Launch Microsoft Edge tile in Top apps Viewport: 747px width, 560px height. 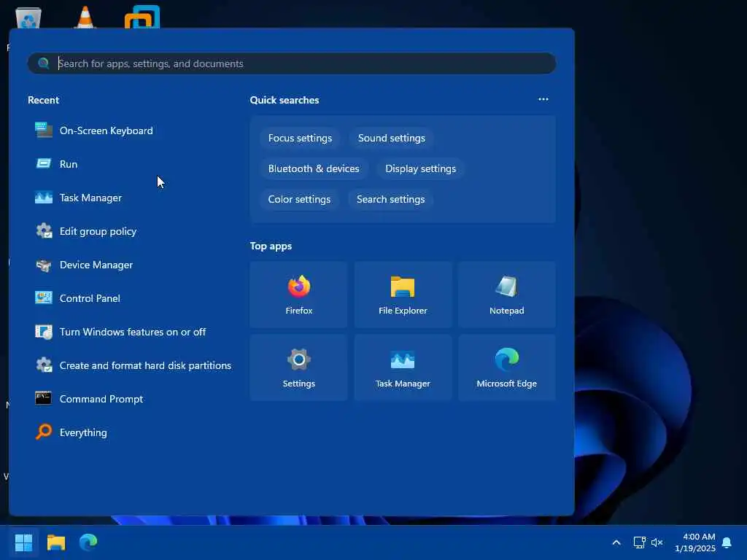point(507,367)
